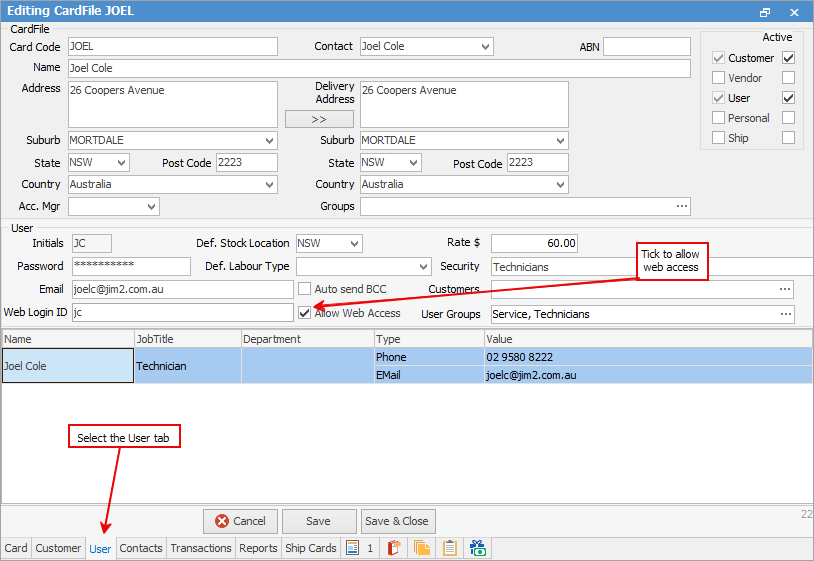Tick the Vendor checkbox
This screenshot has height=561, width=814.
718,78
